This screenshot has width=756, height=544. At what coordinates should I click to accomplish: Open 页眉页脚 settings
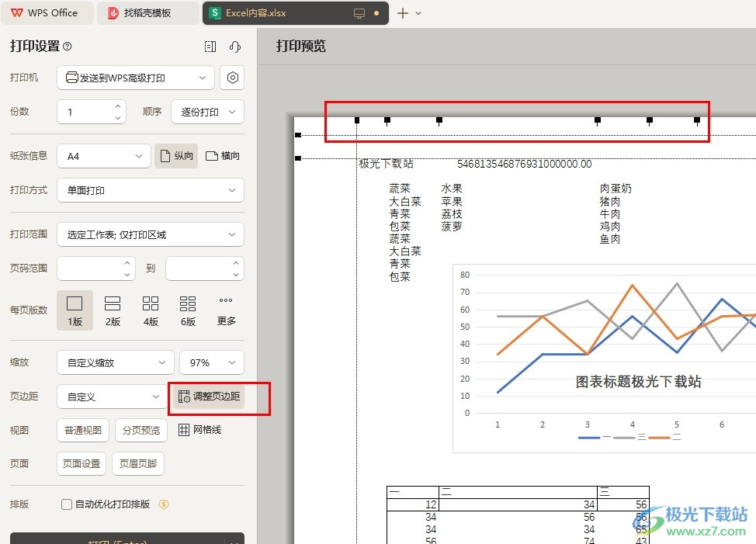click(138, 464)
